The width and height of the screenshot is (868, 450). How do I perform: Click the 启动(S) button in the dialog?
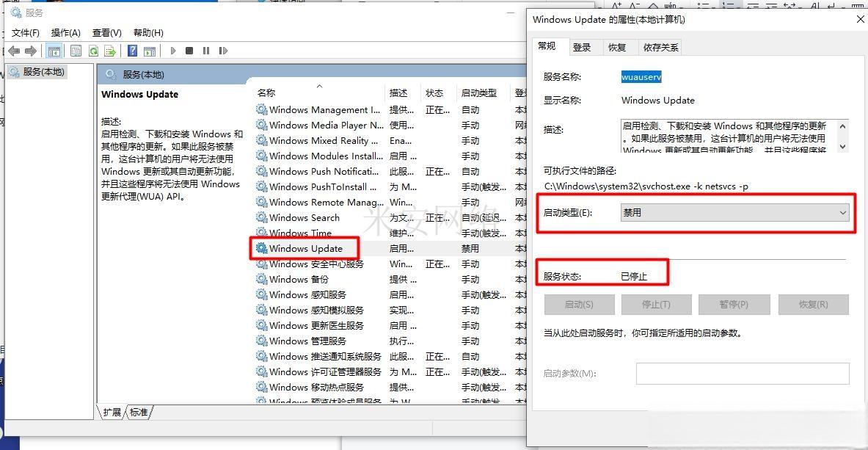point(579,305)
